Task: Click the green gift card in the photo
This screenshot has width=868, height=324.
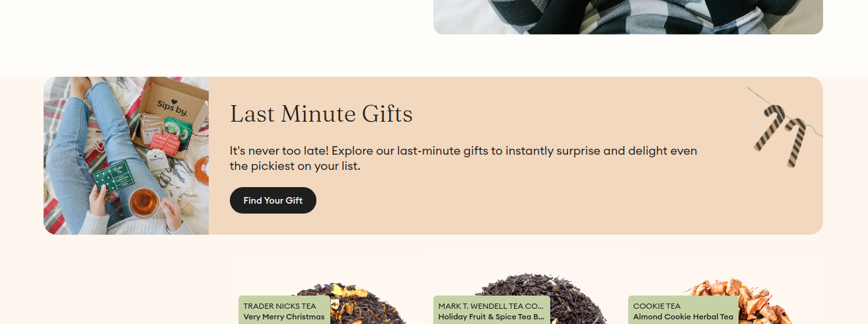Action: 113,176
